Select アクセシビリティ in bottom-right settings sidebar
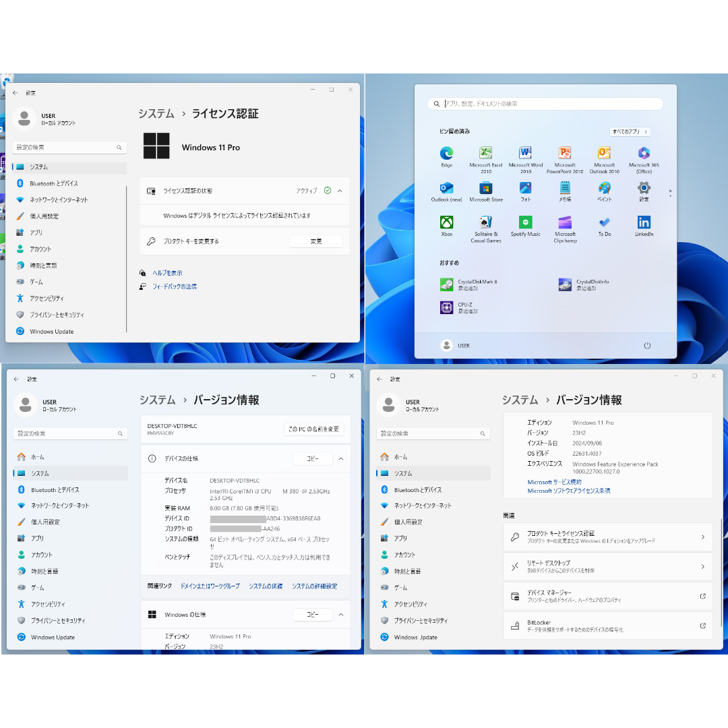Viewport: 728px width, 728px height. (x=433, y=604)
